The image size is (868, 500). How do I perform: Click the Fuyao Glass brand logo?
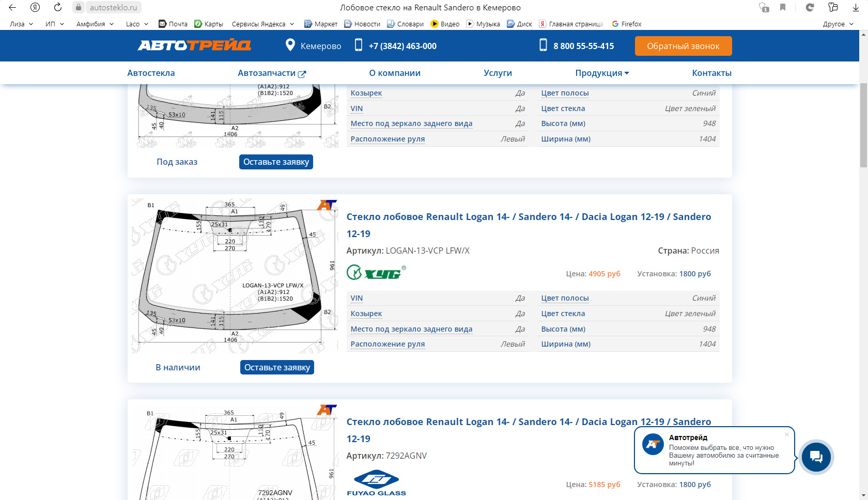[x=376, y=483]
